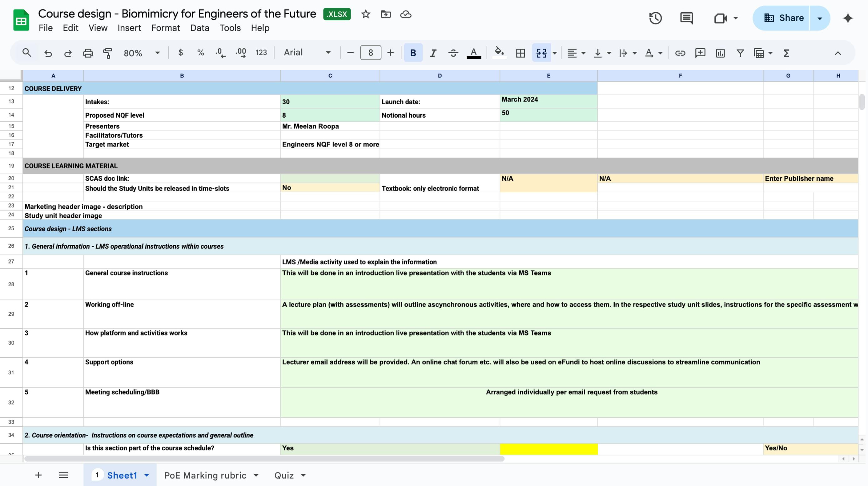Click increase font size plus button

coord(390,53)
